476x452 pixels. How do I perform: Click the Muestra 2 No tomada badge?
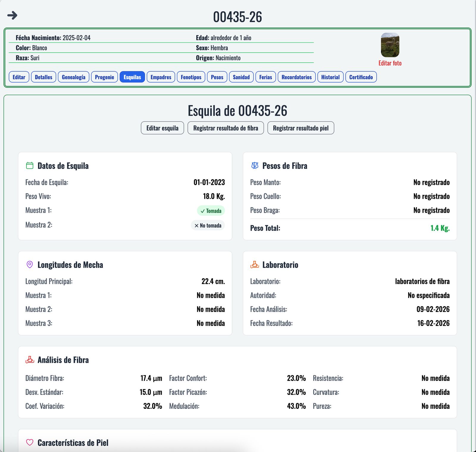[x=208, y=225]
